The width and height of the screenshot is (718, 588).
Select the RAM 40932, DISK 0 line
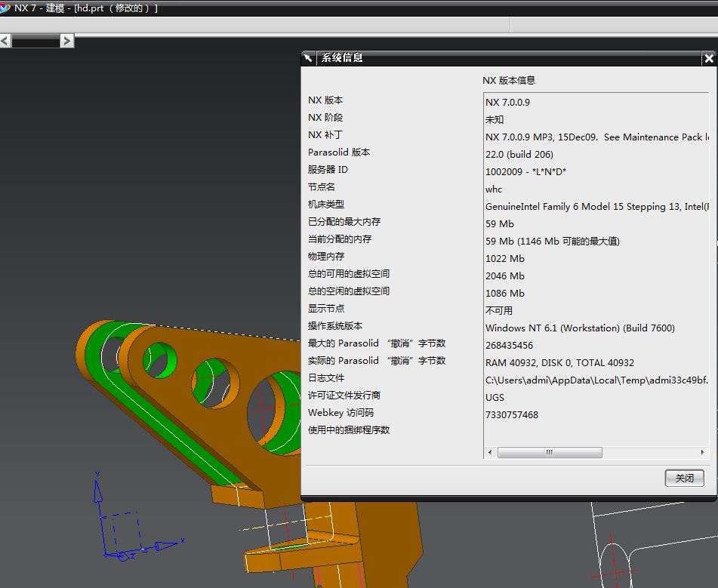559,363
